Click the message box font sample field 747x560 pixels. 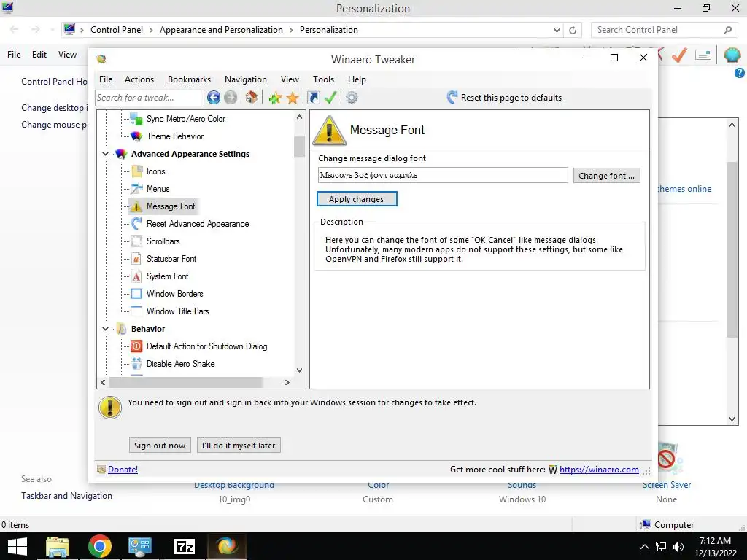[443, 175]
